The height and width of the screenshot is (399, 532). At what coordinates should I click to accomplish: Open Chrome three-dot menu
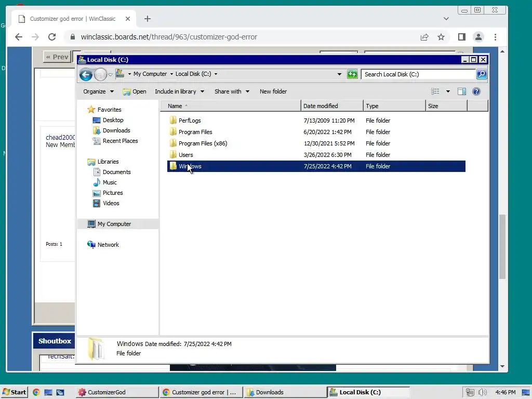(495, 37)
